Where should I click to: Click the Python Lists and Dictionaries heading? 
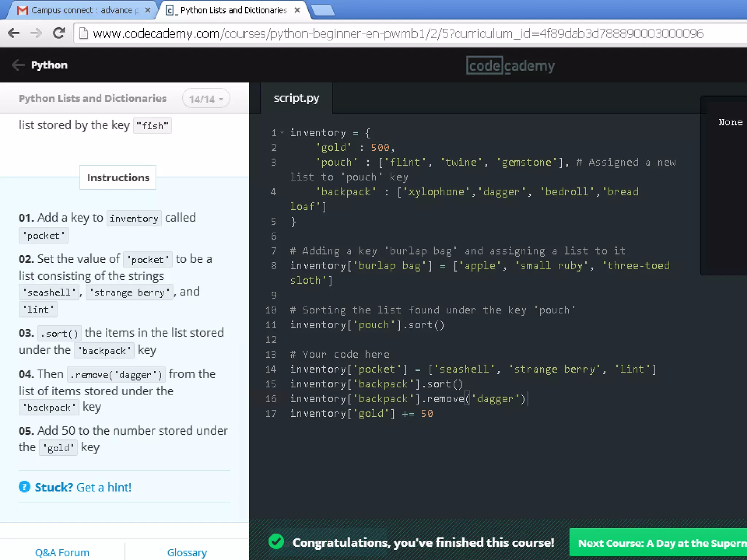point(93,98)
